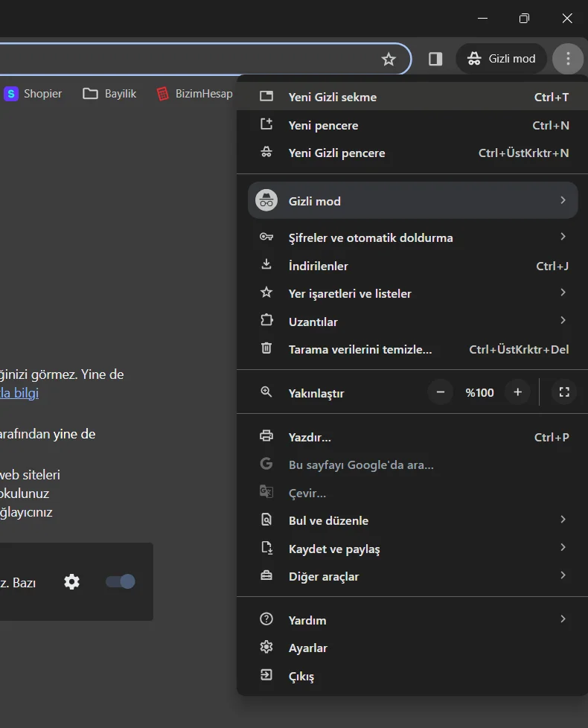
Task: Click the translate icon beside Çevir
Action: tap(266, 492)
